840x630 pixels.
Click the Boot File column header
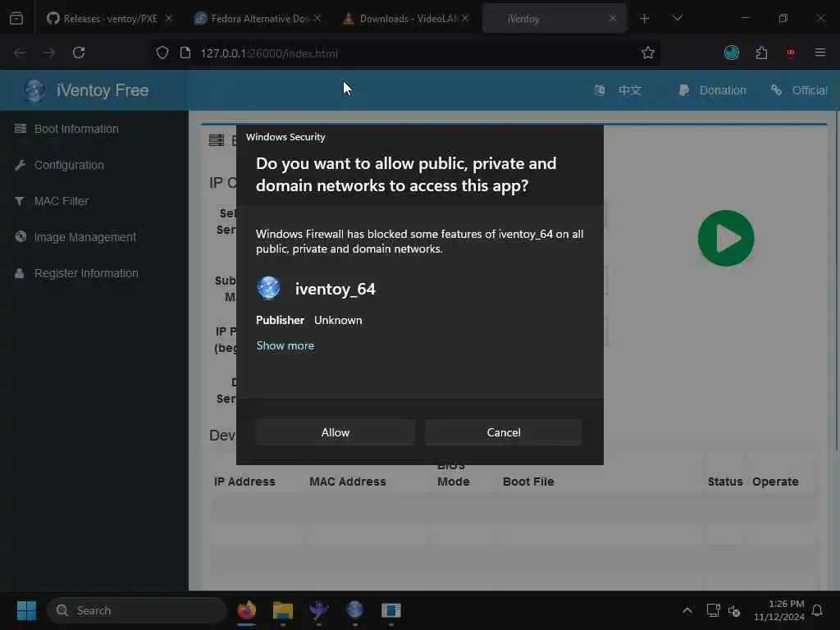coord(528,482)
